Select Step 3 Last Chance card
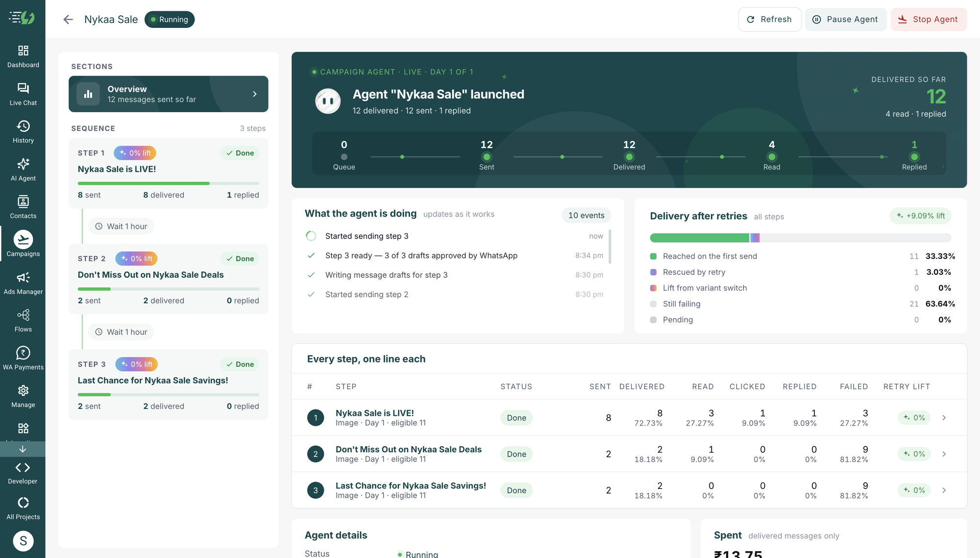 point(168,385)
